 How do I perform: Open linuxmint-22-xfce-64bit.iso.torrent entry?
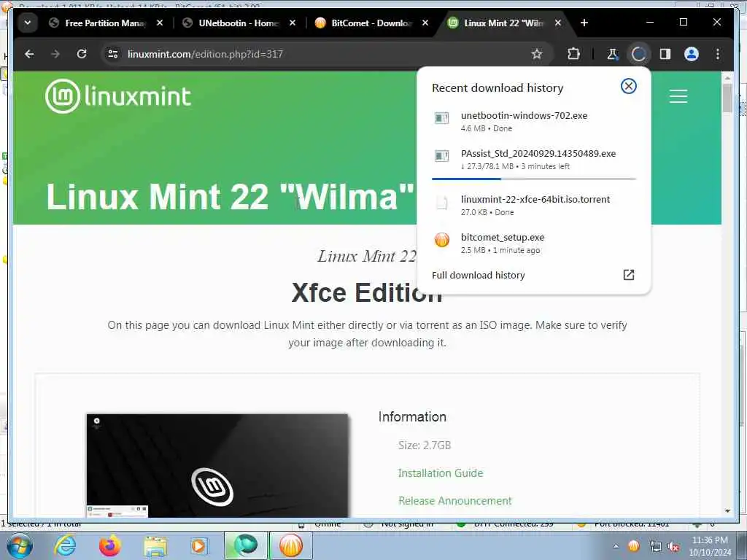point(533,205)
